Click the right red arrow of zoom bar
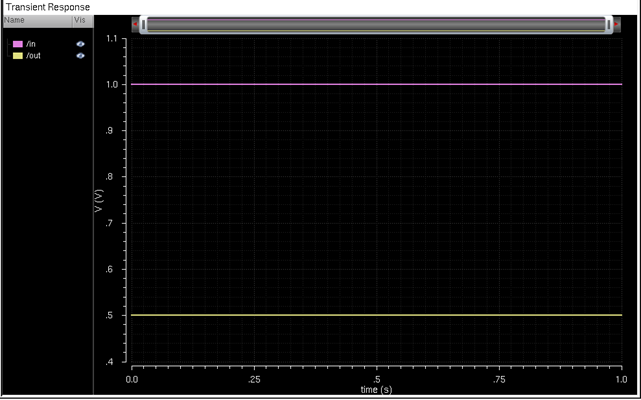 click(616, 24)
